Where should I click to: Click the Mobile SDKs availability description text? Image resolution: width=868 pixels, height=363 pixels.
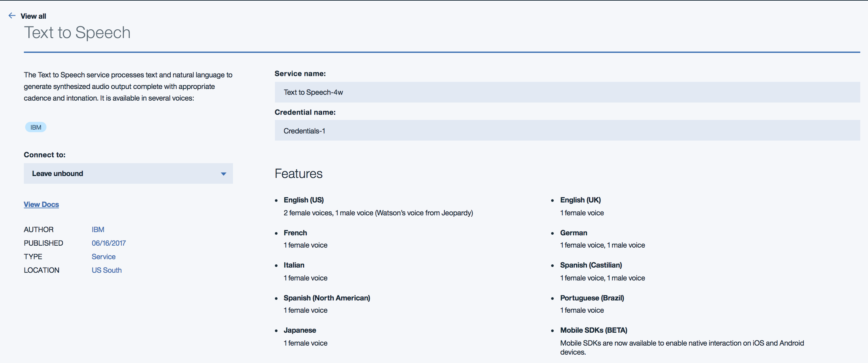[x=682, y=348]
